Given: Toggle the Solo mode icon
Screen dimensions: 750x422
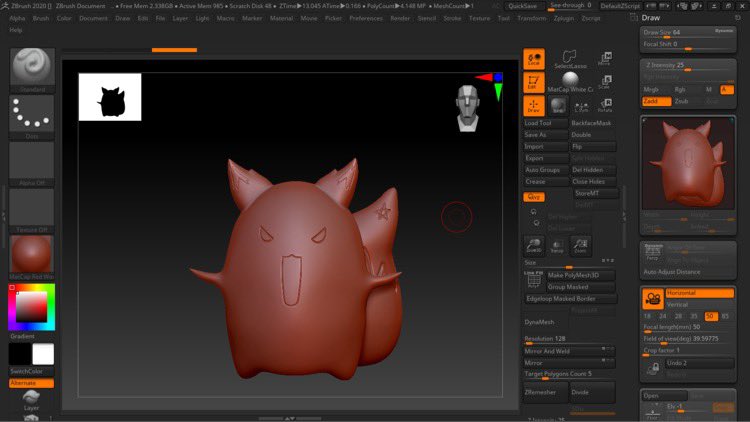Looking at the screenshot, I should pos(558,106).
